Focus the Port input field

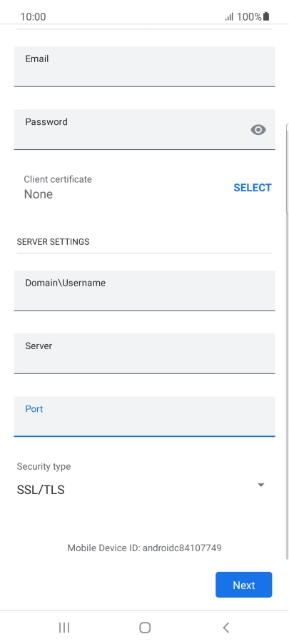(144, 417)
